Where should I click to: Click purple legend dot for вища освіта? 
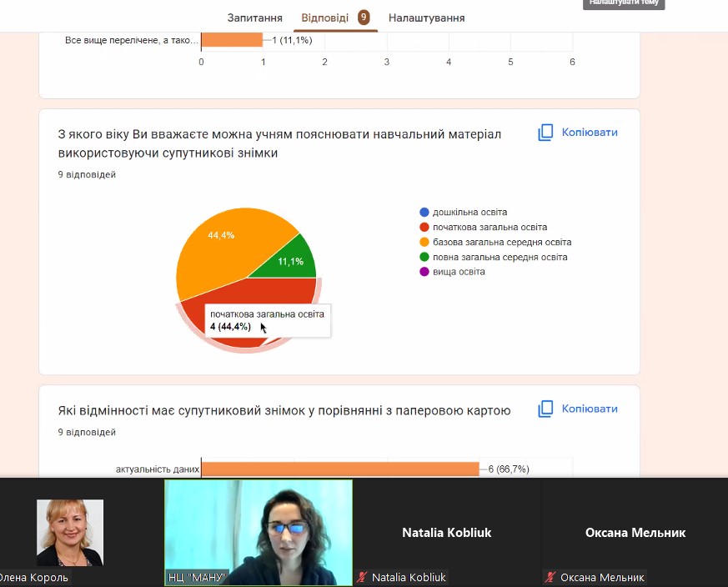pos(424,272)
